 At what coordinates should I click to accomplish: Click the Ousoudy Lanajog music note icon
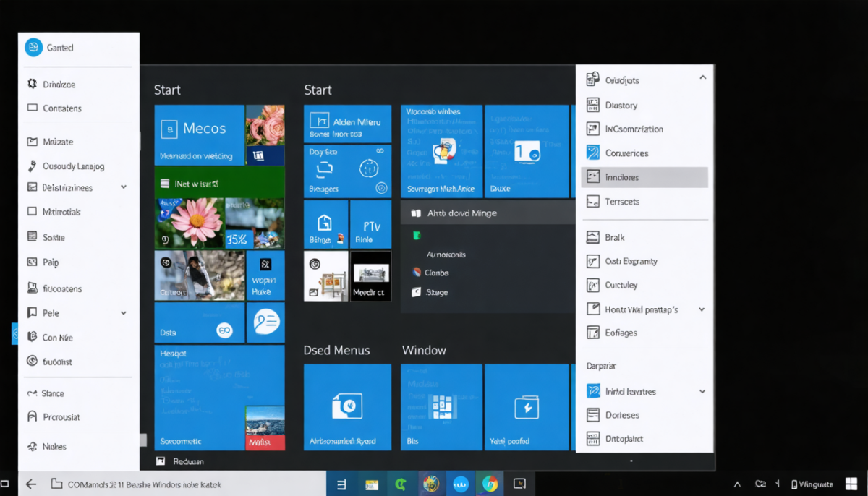(32, 166)
